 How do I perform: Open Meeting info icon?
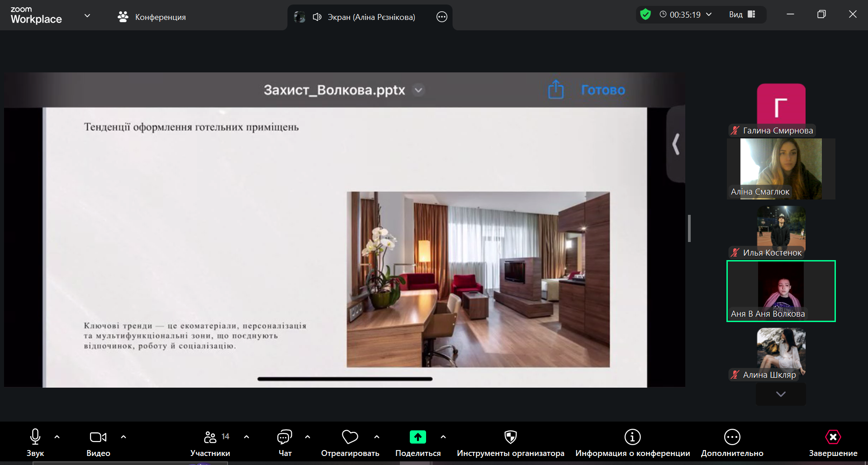pyautogui.click(x=632, y=437)
